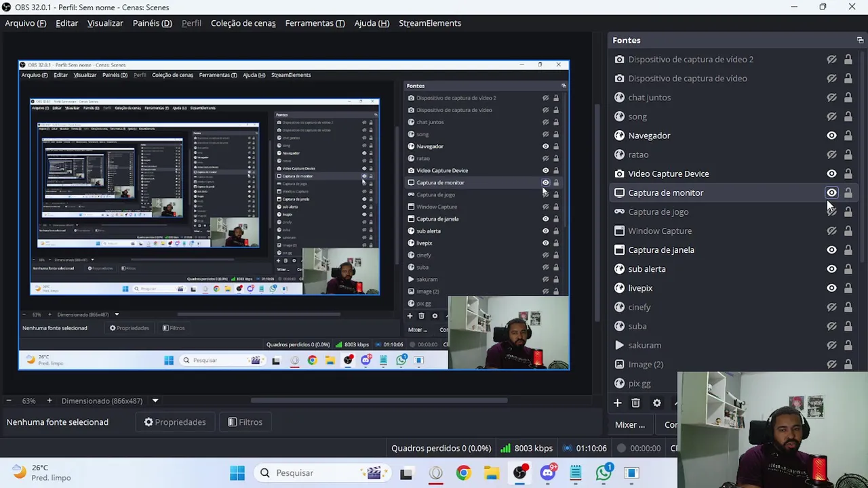This screenshot has height=488, width=868.
Task: Select the cinefy source row
Action: (732, 307)
